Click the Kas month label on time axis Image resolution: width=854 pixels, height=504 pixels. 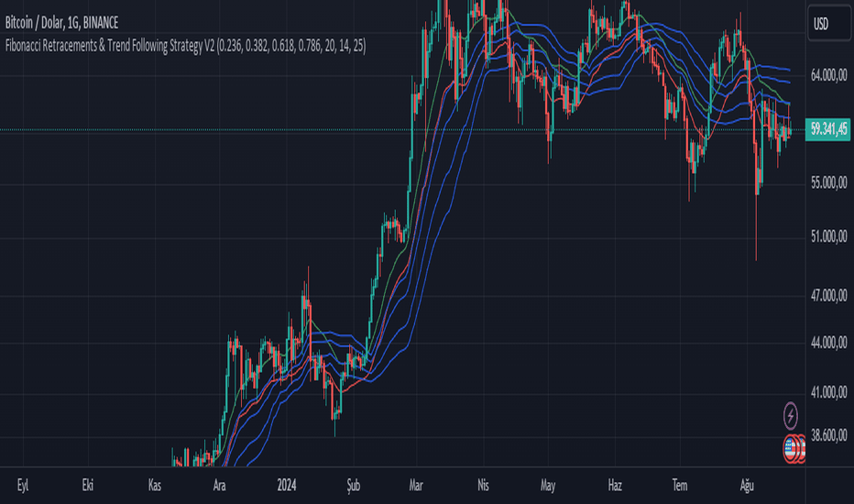coord(155,486)
